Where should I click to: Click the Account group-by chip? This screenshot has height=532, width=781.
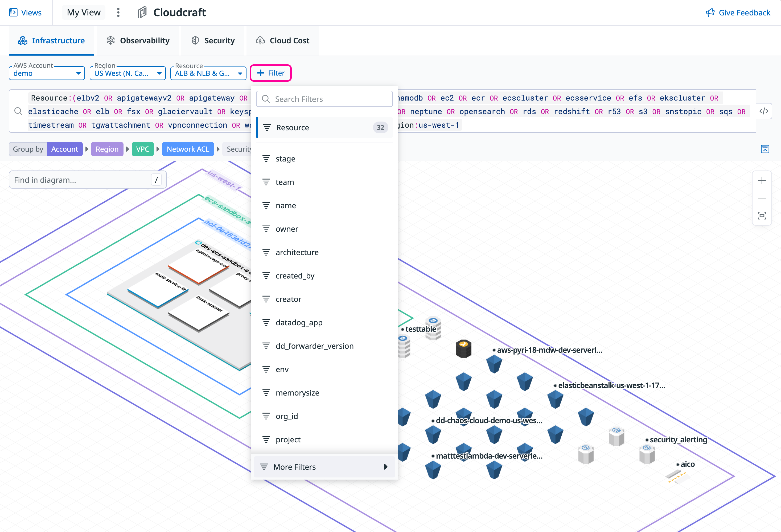(x=64, y=149)
